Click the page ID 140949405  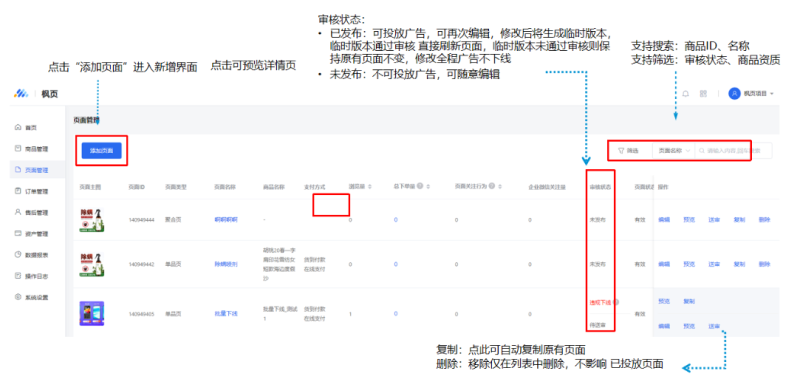[140, 314]
